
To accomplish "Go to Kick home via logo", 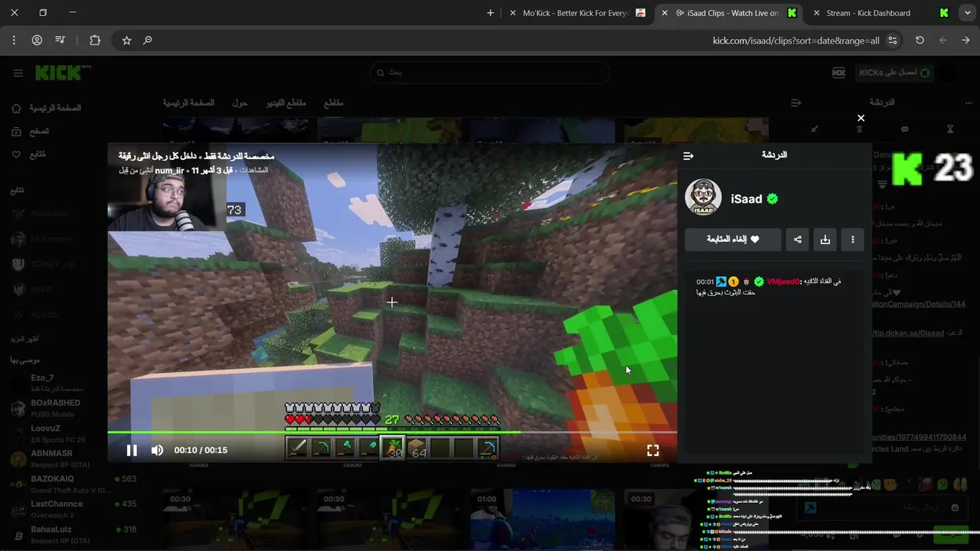I will click(60, 73).
